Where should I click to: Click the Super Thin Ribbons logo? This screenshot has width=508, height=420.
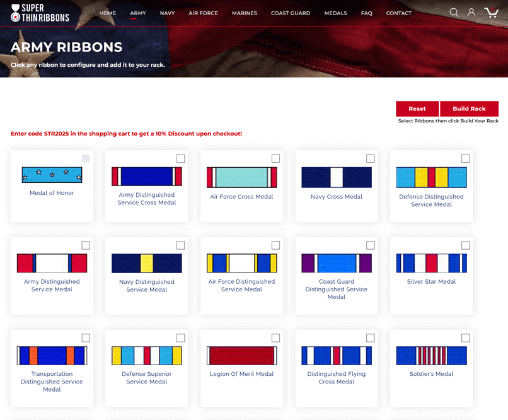tap(40, 13)
